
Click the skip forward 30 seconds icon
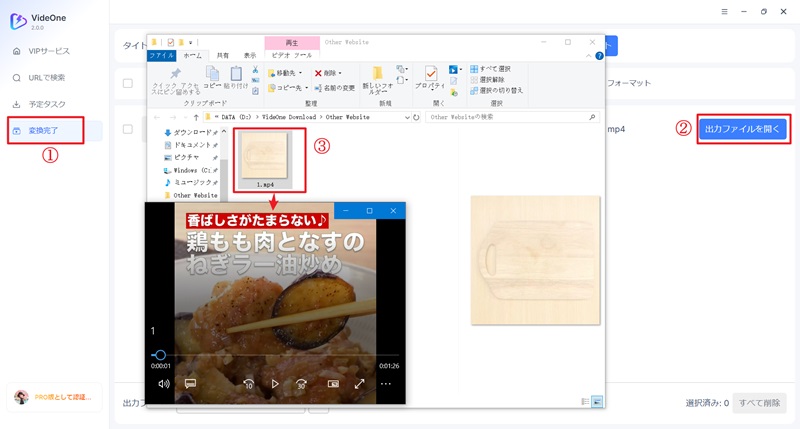pos(301,384)
